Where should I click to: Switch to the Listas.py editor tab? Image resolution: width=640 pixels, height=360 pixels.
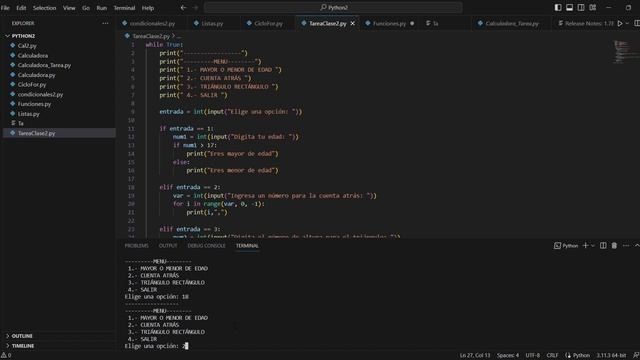pyautogui.click(x=212, y=24)
